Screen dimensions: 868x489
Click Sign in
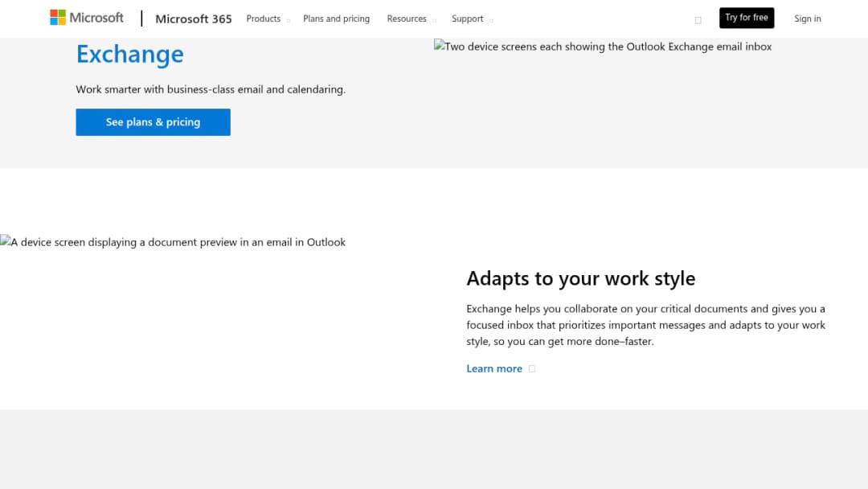[807, 18]
